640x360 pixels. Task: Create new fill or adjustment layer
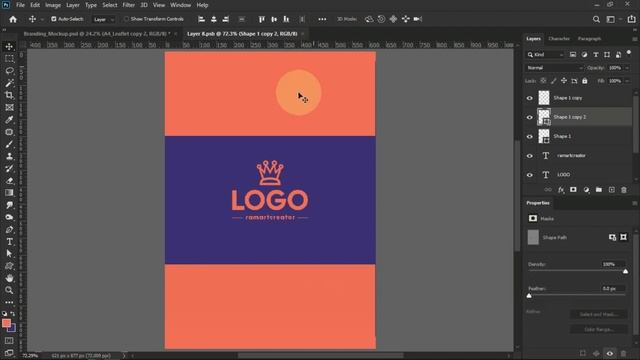click(586, 190)
